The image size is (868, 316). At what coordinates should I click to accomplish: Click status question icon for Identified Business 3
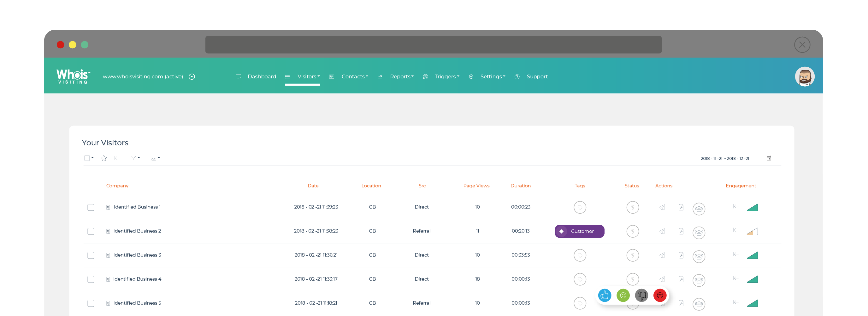point(633,255)
